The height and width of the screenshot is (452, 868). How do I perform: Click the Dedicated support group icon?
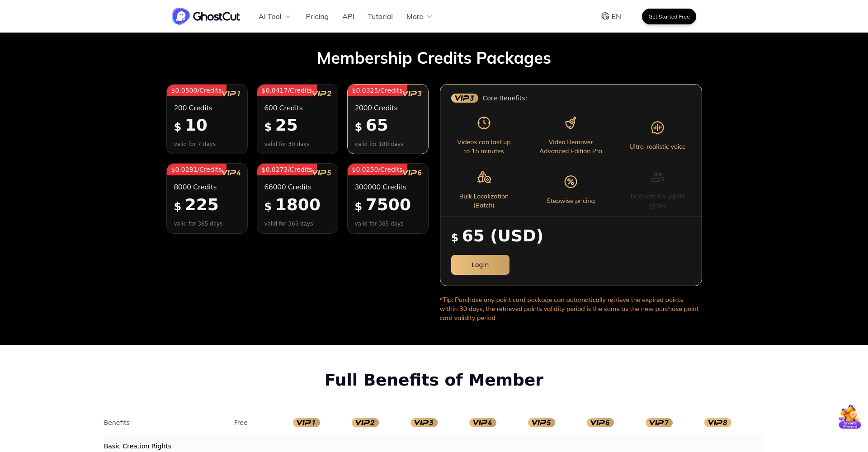[657, 177]
